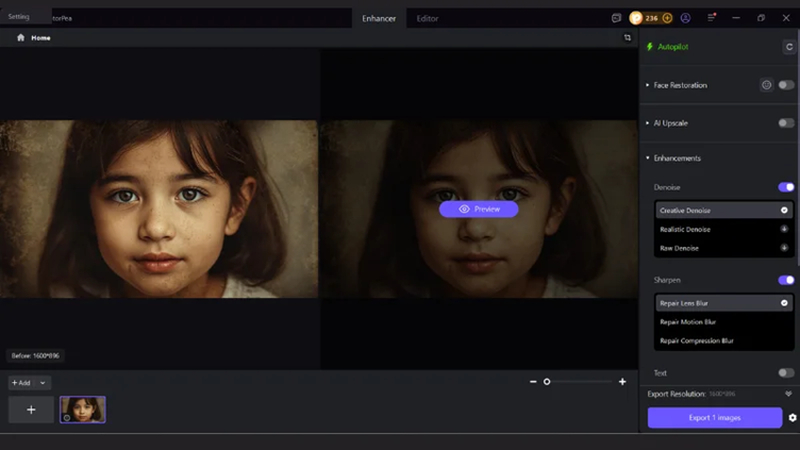Click the AI Upscale label

point(670,123)
